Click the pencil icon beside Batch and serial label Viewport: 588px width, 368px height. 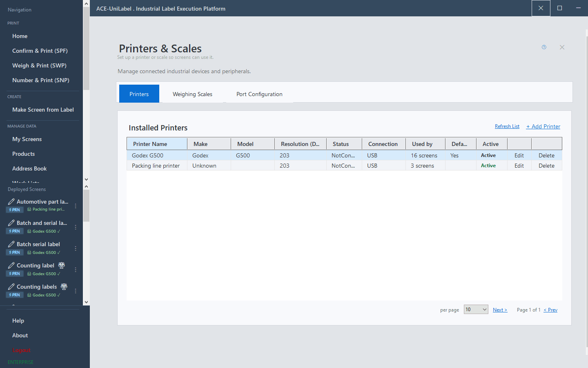[11, 223]
